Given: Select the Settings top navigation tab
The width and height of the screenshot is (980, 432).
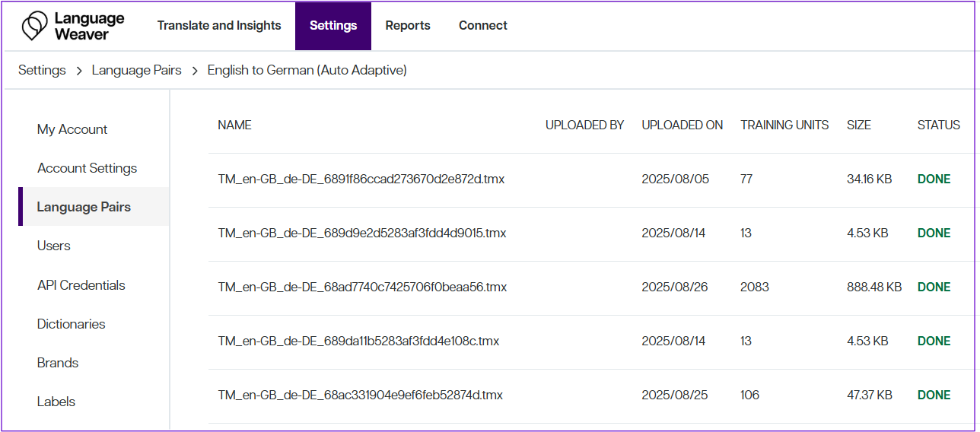Looking at the screenshot, I should pos(333,26).
